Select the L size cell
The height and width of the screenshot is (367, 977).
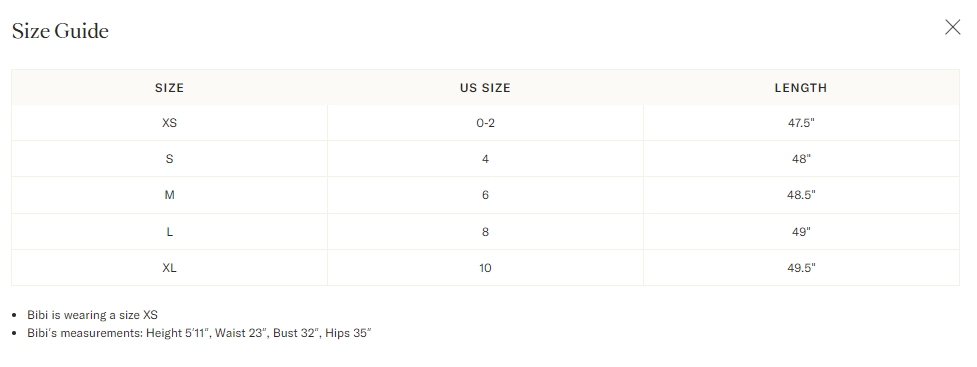coord(169,232)
